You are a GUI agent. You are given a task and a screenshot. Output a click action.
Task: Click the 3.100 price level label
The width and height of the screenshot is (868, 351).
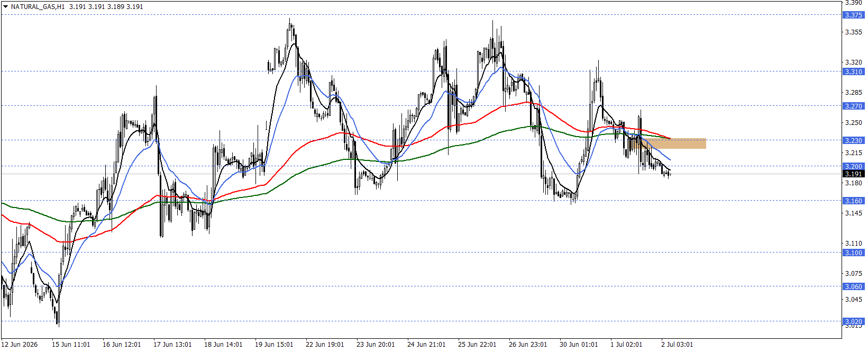(x=853, y=253)
